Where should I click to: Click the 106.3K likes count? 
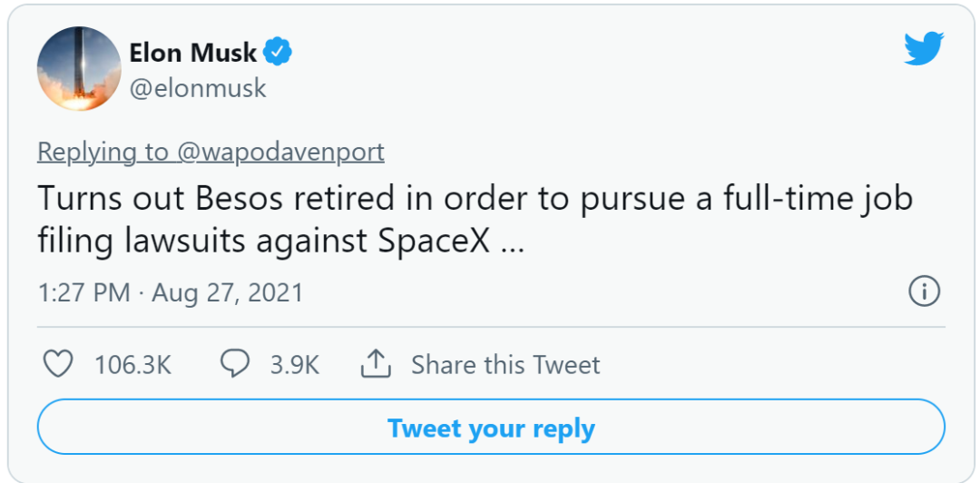point(132,365)
